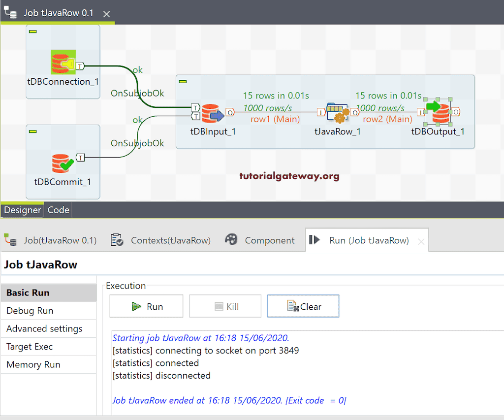The height and width of the screenshot is (420, 504).
Task: Click the Contexts(tJavaRow) checklist icon
Action: (117, 240)
